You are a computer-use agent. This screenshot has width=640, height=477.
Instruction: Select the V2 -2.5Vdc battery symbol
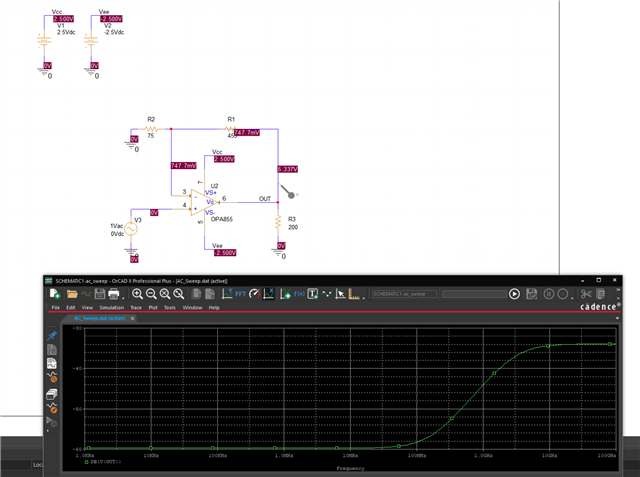coord(91,41)
